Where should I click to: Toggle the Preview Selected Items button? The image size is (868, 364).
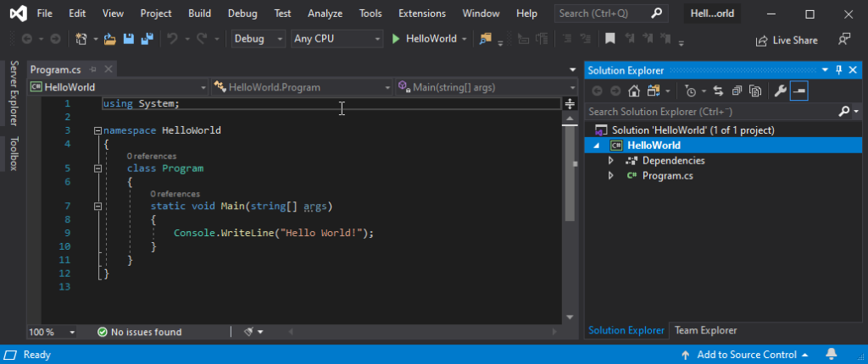[798, 91]
